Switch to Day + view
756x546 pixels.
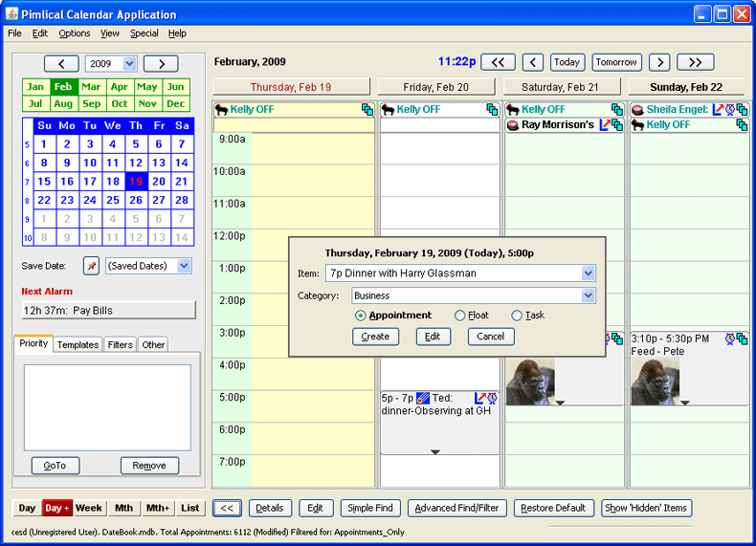57,508
